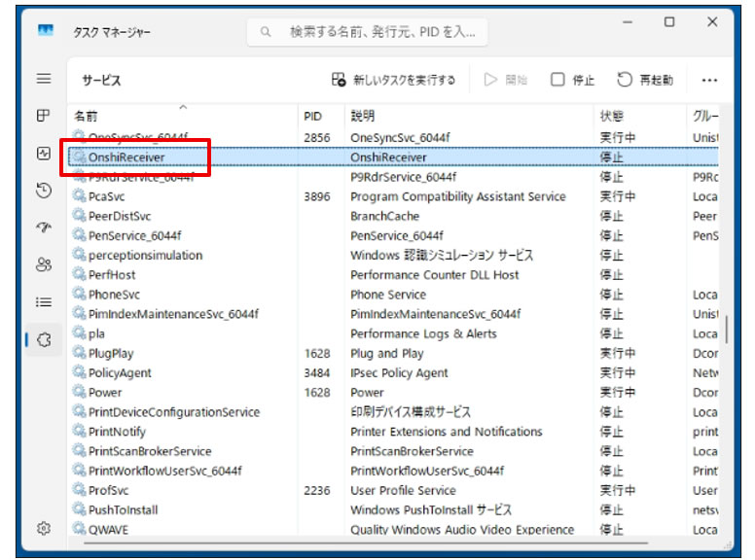755x560 pixels.
Task: Click the search box for name, publisher, PID
Action: [x=368, y=32]
